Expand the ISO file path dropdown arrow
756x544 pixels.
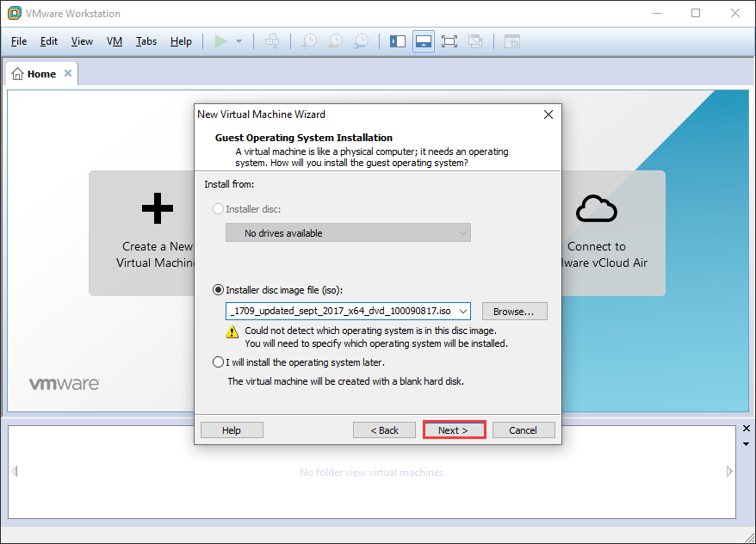[x=463, y=312]
